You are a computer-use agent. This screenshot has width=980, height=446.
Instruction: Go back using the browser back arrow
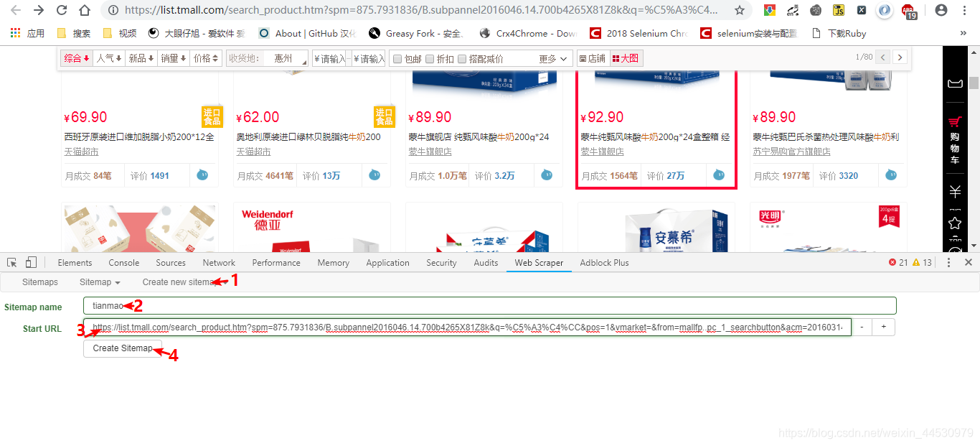[16, 10]
